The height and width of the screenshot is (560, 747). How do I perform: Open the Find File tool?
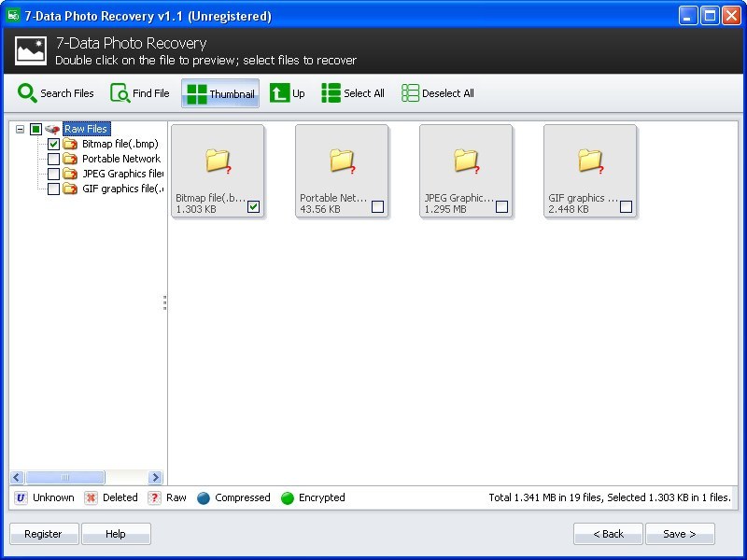coord(120,93)
